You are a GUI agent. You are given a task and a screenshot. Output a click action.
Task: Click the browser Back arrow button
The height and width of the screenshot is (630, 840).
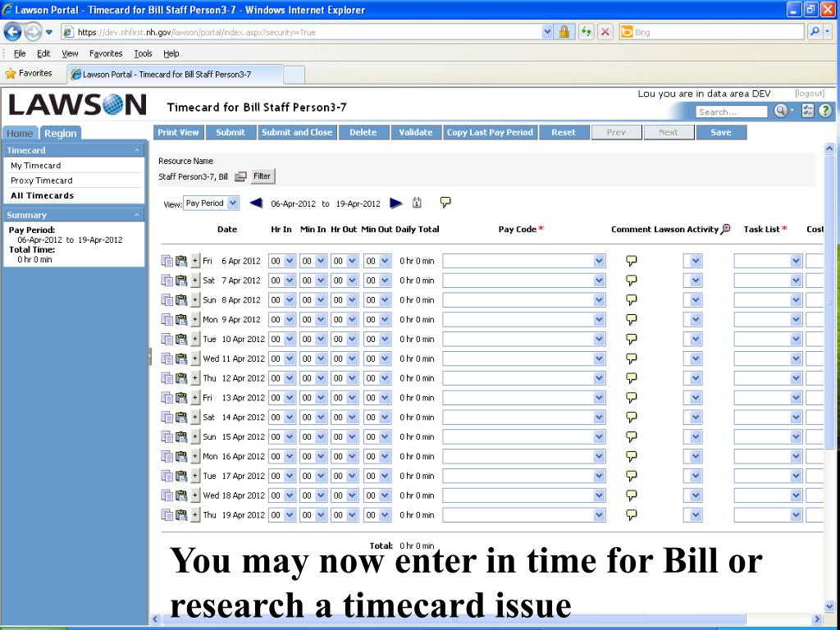[x=13, y=32]
